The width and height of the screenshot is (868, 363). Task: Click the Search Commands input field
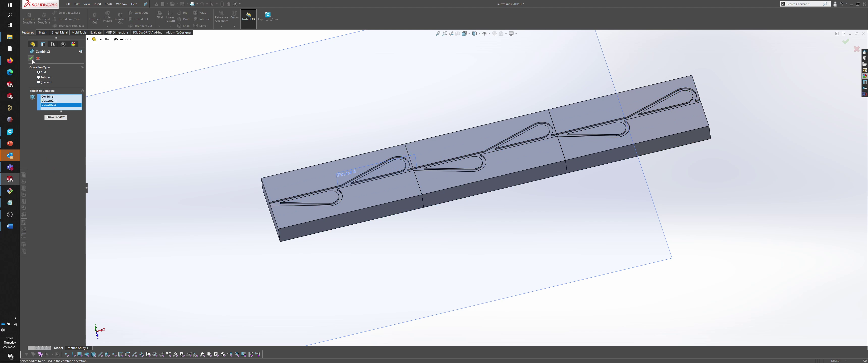[804, 4]
